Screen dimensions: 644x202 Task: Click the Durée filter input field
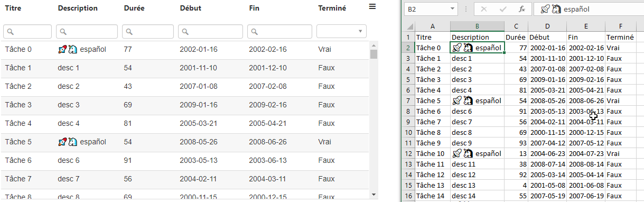(147, 31)
